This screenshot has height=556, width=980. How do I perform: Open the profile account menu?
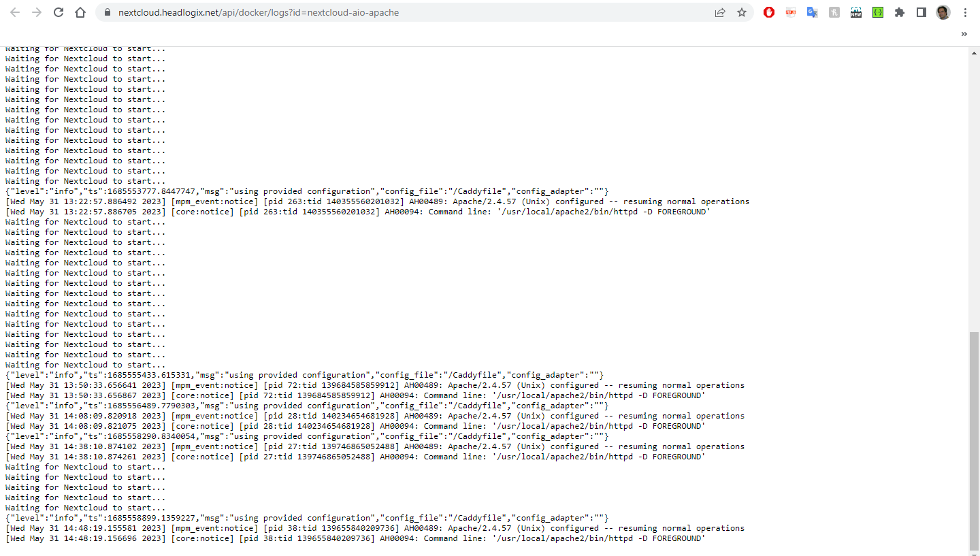[943, 12]
